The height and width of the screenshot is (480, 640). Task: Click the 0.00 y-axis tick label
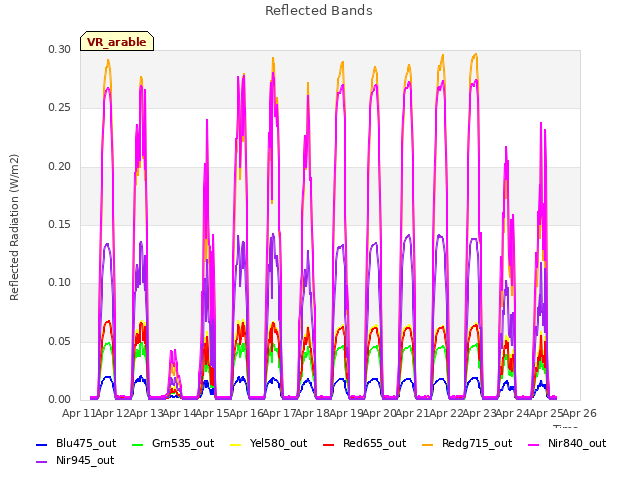(60, 399)
